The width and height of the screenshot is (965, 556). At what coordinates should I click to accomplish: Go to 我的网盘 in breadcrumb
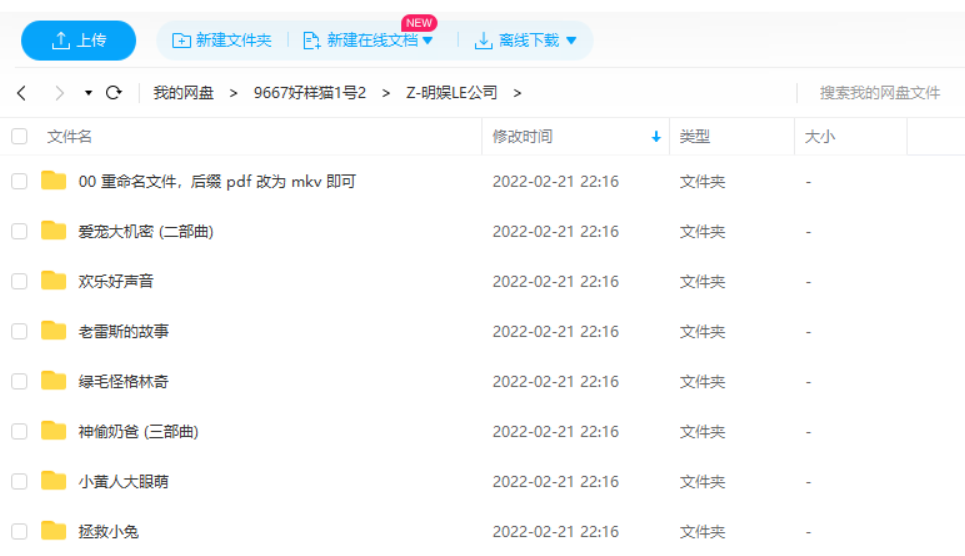[183, 93]
